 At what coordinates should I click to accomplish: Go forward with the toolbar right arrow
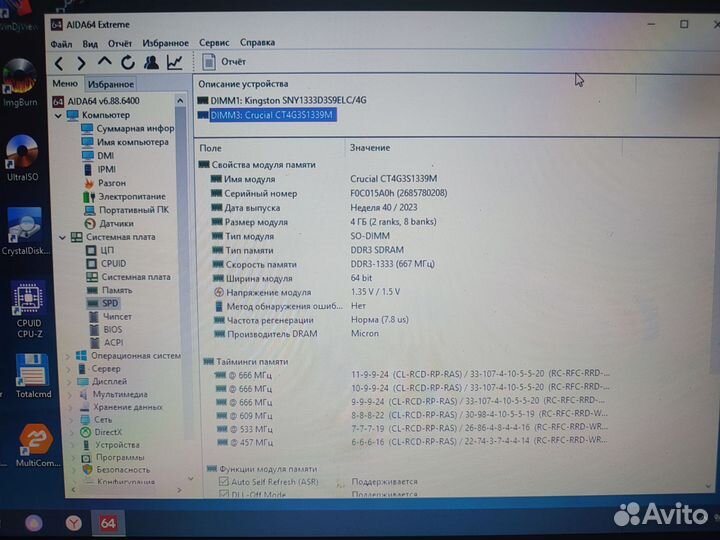coord(81,63)
